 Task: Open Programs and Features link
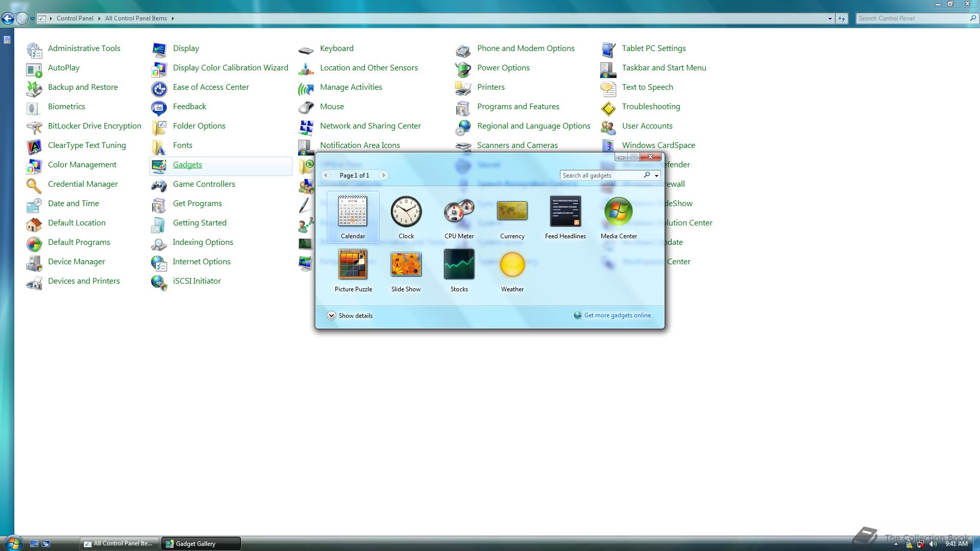point(518,107)
